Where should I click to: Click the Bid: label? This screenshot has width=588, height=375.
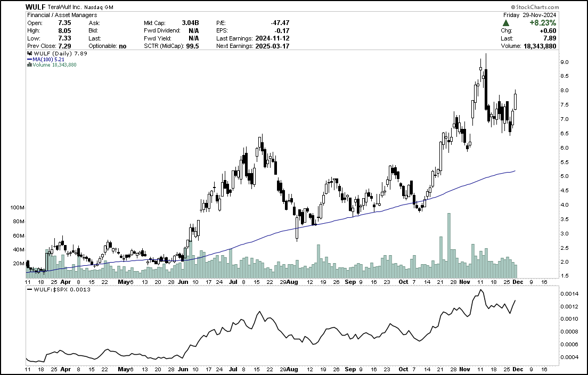[x=93, y=30]
